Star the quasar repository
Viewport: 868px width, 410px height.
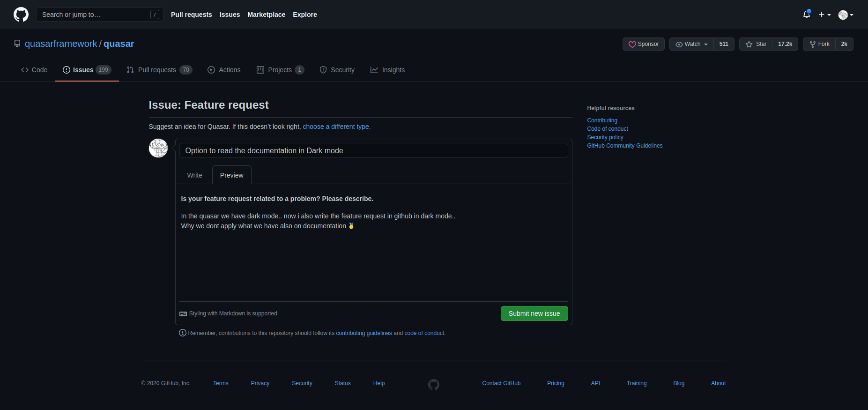coord(756,44)
